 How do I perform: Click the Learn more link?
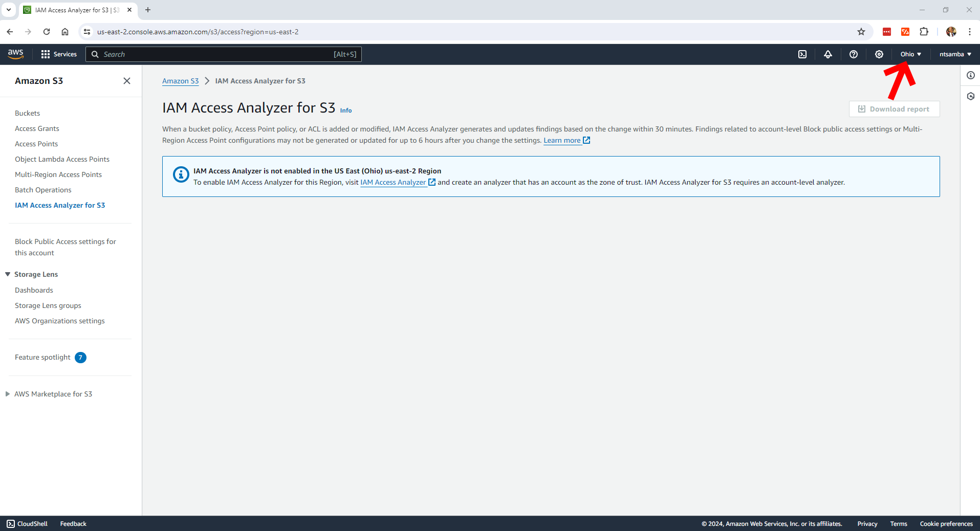click(x=562, y=140)
